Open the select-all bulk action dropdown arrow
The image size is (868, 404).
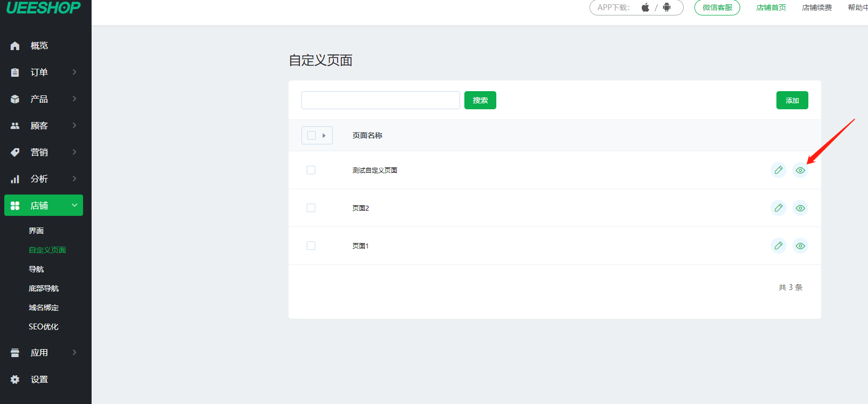pyautogui.click(x=324, y=135)
